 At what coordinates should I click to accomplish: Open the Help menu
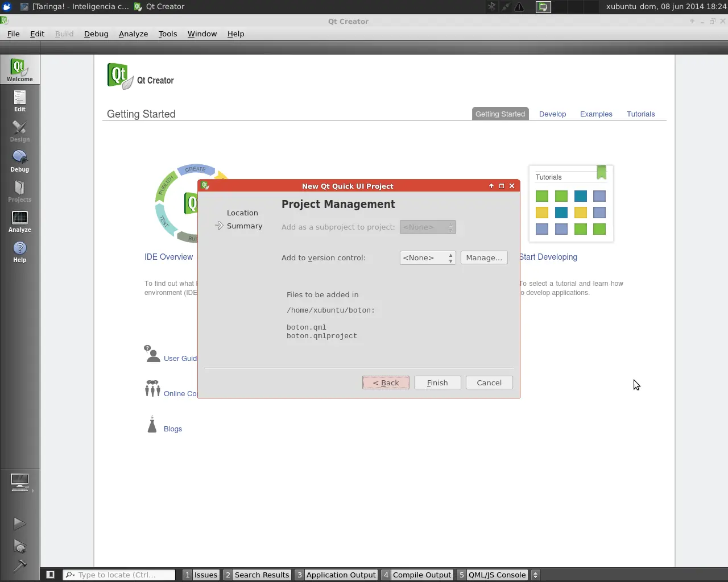(x=235, y=34)
